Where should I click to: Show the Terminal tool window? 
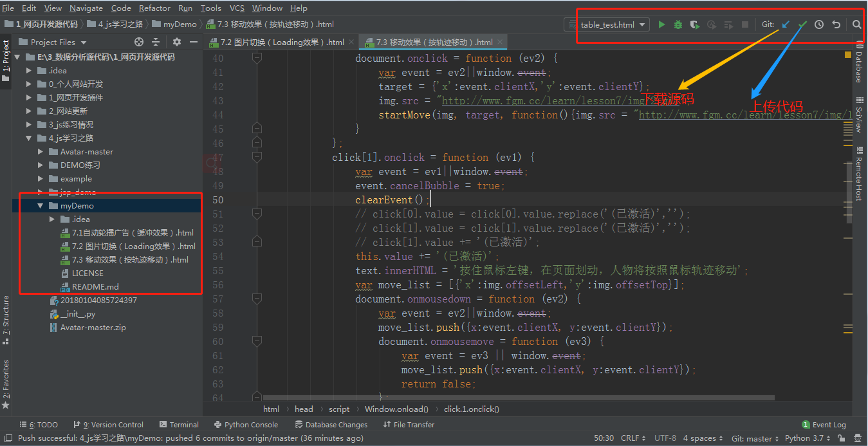[x=178, y=425]
